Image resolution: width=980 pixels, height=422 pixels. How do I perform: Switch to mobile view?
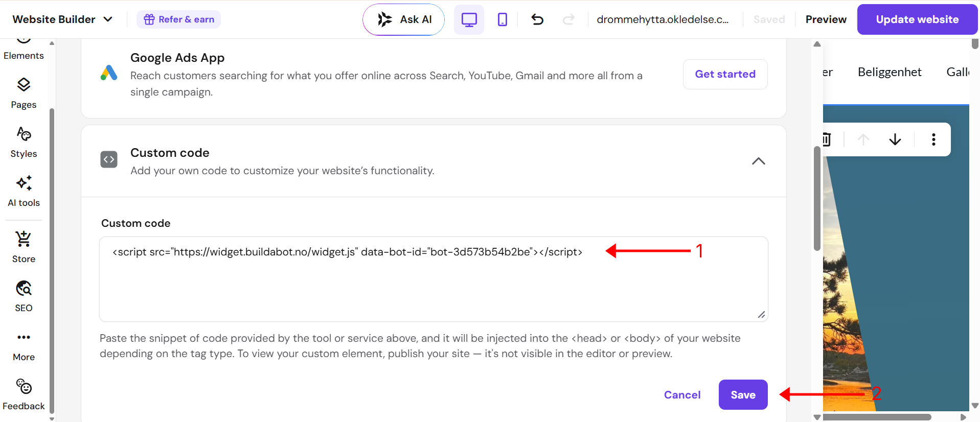tap(503, 19)
